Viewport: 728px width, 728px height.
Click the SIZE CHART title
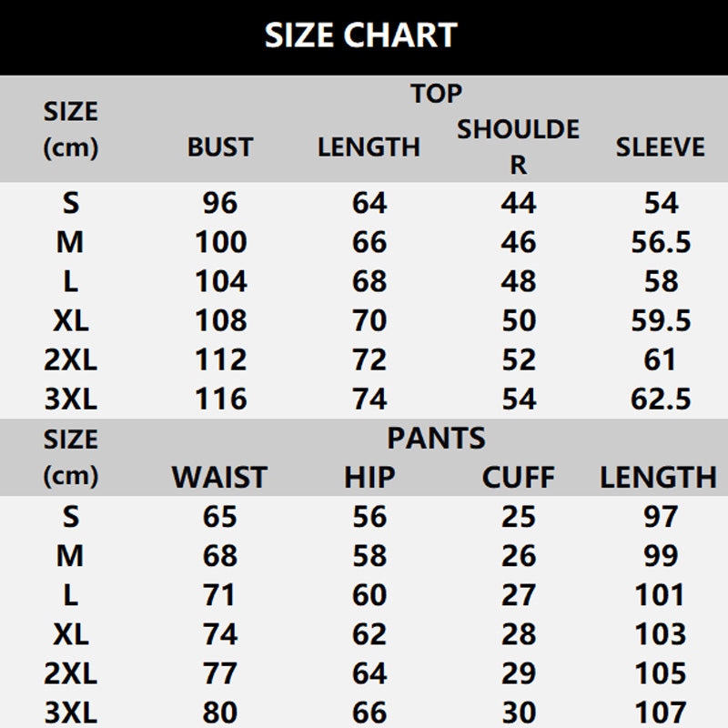tap(362, 36)
